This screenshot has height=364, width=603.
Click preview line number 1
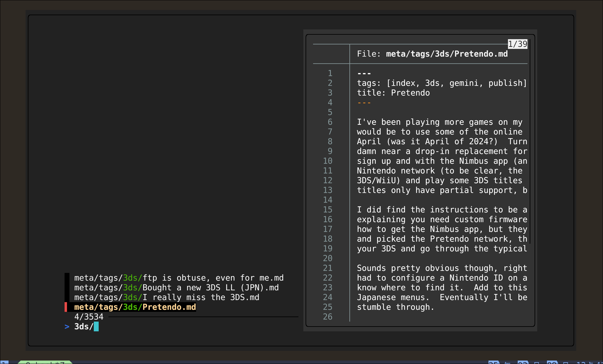tap(330, 73)
